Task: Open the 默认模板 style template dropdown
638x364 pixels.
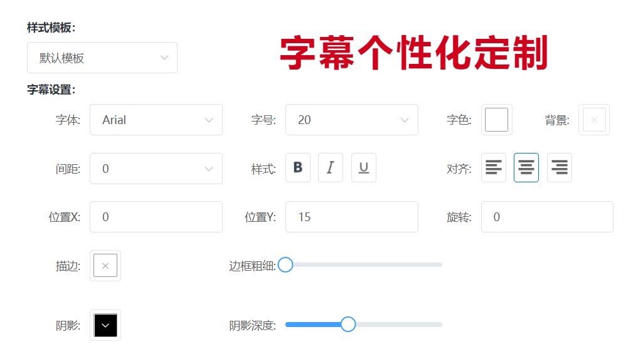Action: pos(102,57)
